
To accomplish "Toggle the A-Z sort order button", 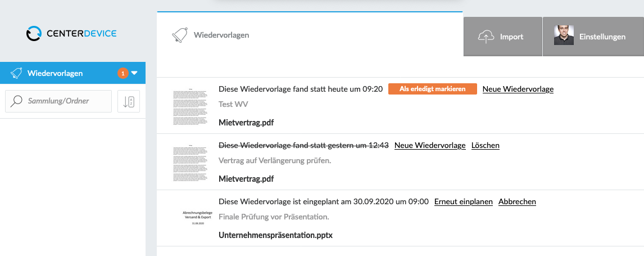I will (129, 101).
